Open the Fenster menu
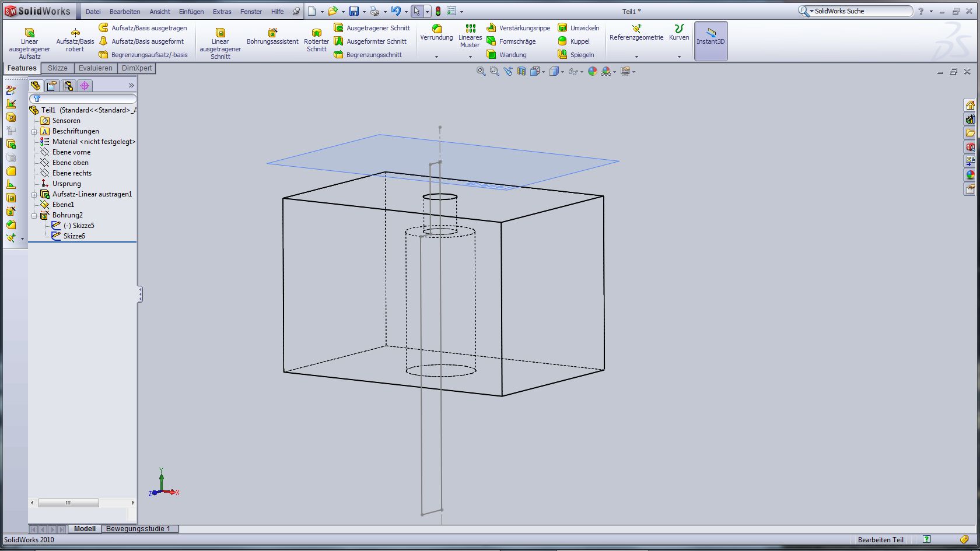Image resolution: width=980 pixels, height=551 pixels. click(251, 12)
